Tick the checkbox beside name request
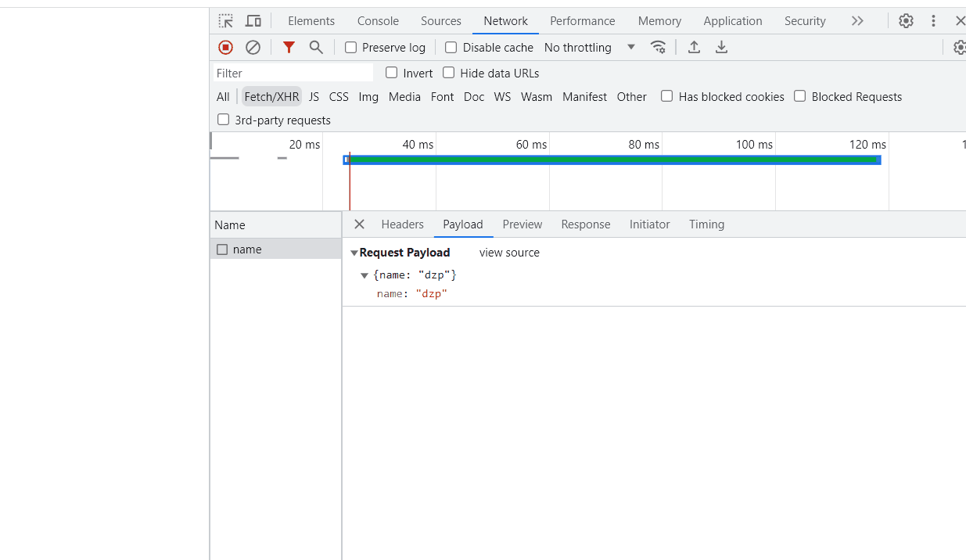The image size is (966, 560). click(x=222, y=249)
